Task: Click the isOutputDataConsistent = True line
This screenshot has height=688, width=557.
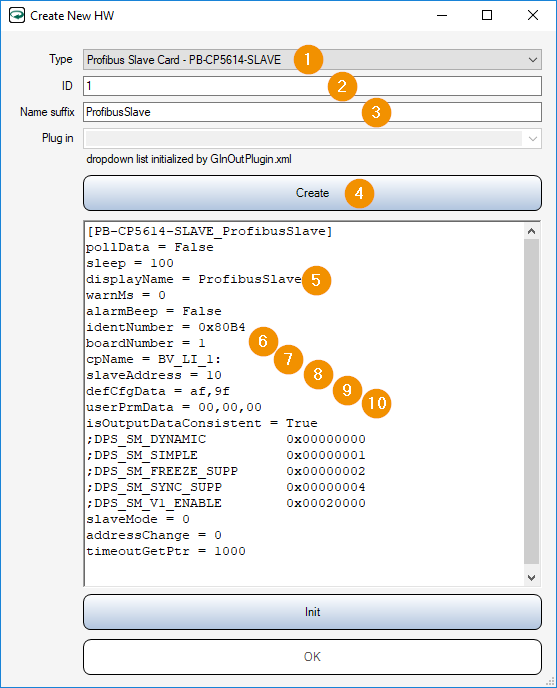Action: pyautogui.click(x=201, y=423)
